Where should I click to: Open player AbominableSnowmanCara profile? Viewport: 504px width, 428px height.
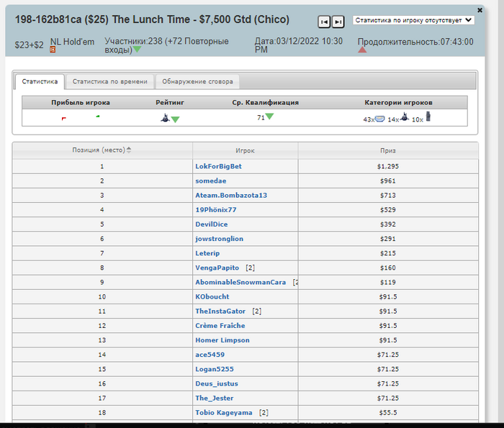(x=240, y=282)
